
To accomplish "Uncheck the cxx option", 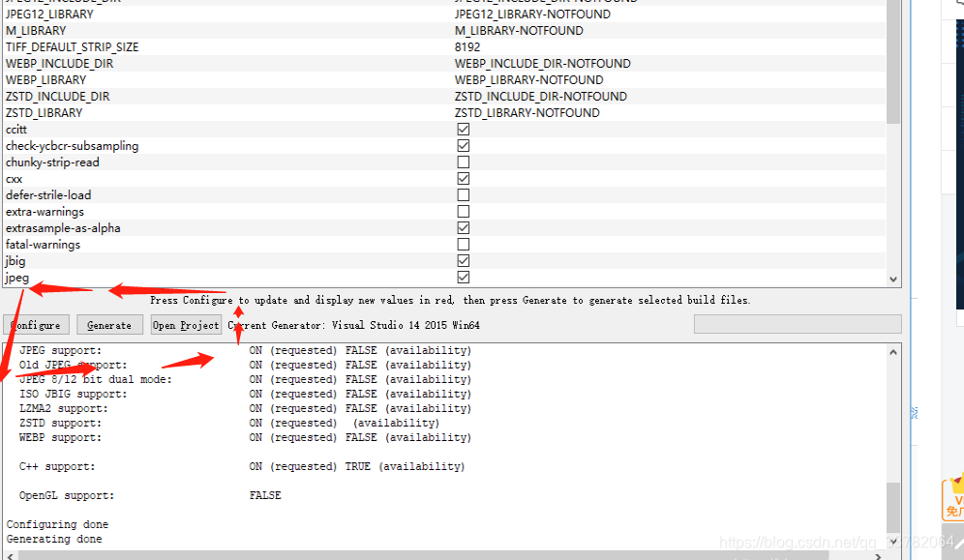I will [x=463, y=178].
